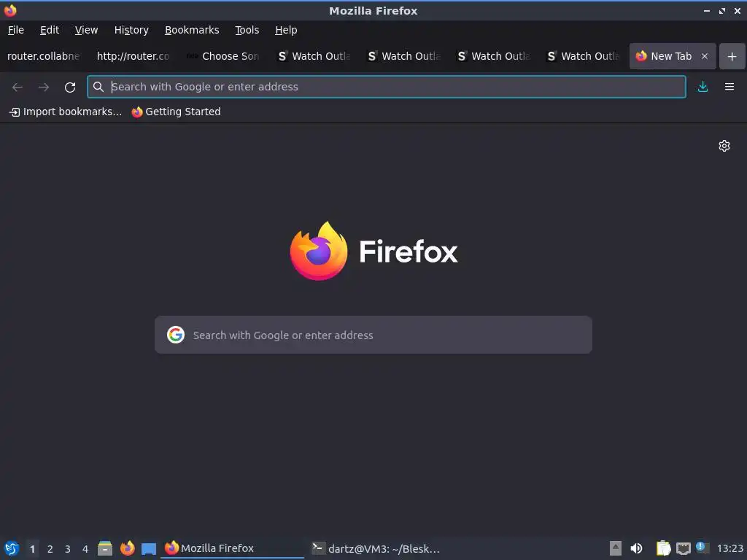Click the 13:23 panel clock

pyautogui.click(x=729, y=548)
